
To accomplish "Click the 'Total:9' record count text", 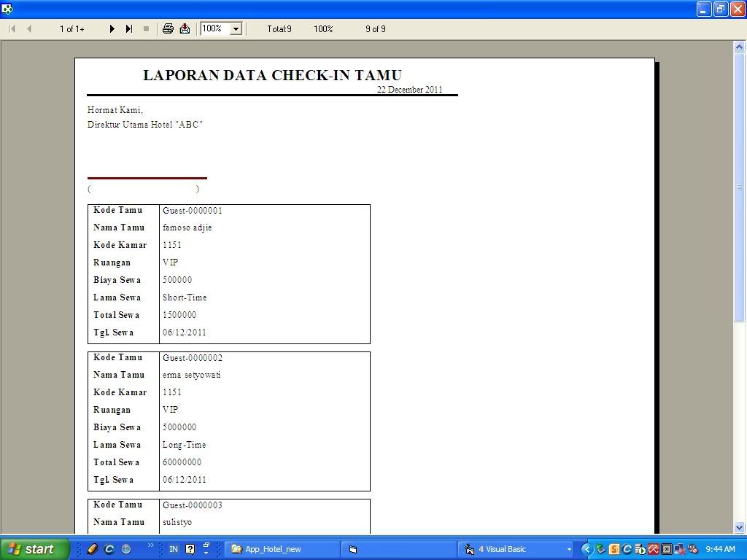I will (279, 29).
